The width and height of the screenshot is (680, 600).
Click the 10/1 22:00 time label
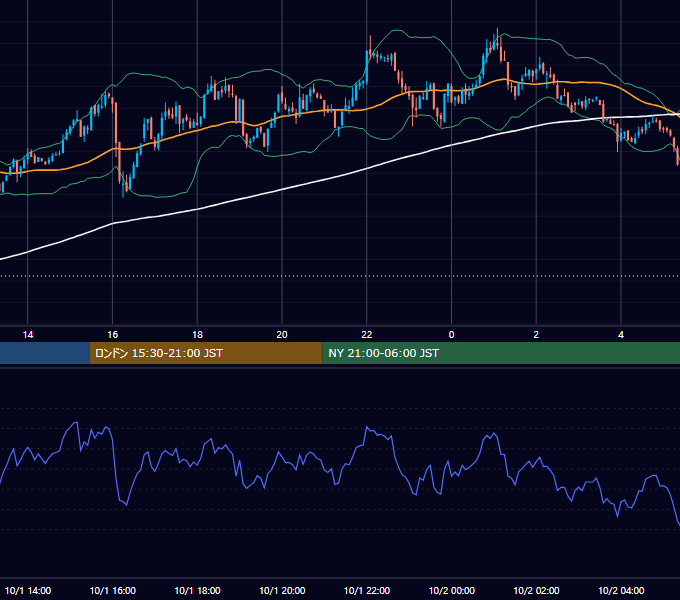tap(367, 590)
